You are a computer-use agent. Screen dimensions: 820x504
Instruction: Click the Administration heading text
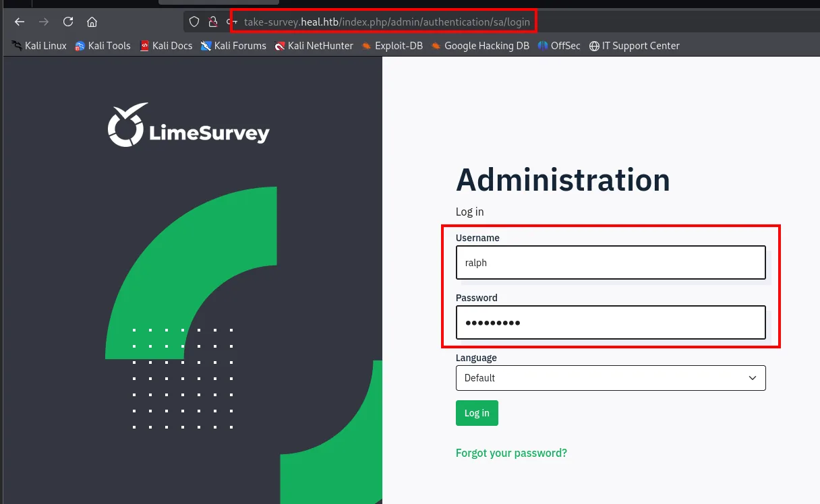click(x=563, y=180)
